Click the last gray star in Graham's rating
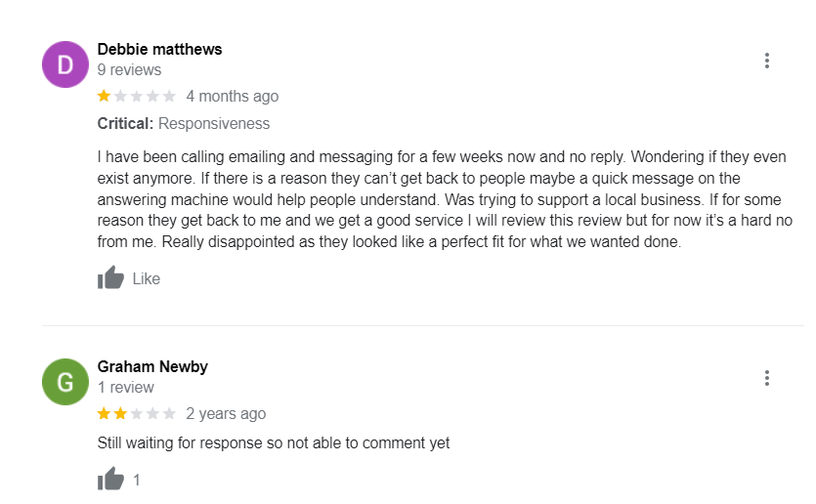 [169, 413]
